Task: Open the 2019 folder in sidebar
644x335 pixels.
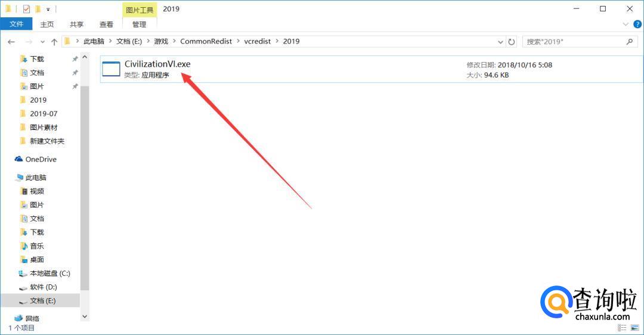Action: click(x=38, y=100)
